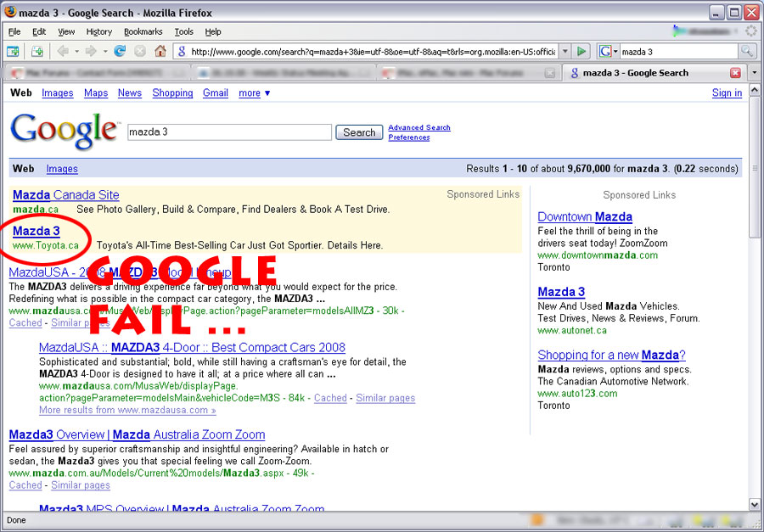Click the vertical scrollbar up arrow
Viewport: 764px width, 532px height.
pos(755,90)
